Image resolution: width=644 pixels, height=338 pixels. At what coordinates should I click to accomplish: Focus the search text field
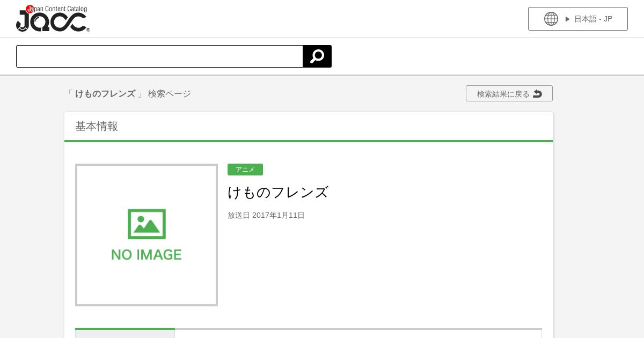coord(160,56)
